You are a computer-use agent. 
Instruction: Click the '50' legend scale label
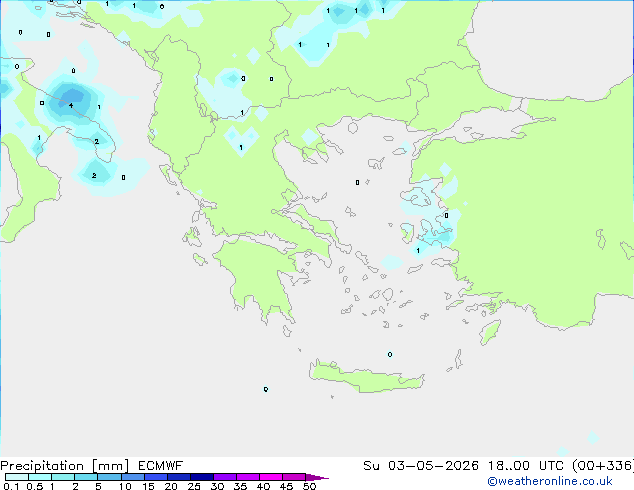(x=310, y=486)
